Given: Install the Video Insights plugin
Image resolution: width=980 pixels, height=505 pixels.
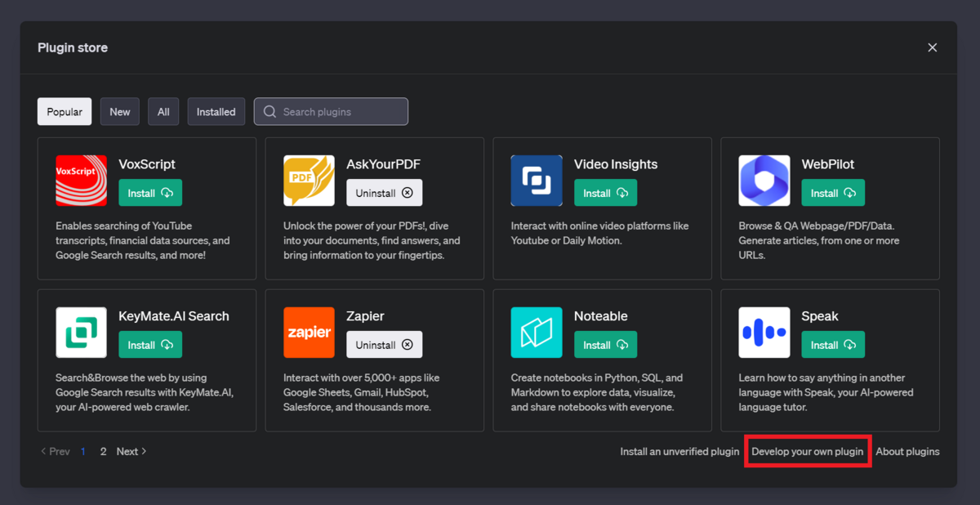Looking at the screenshot, I should pos(606,193).
